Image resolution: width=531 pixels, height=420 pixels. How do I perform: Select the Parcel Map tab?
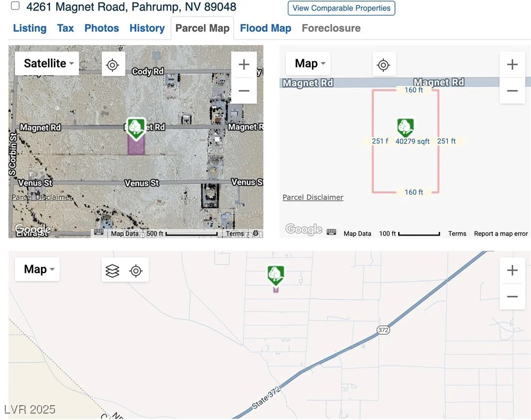pos(202,28)
